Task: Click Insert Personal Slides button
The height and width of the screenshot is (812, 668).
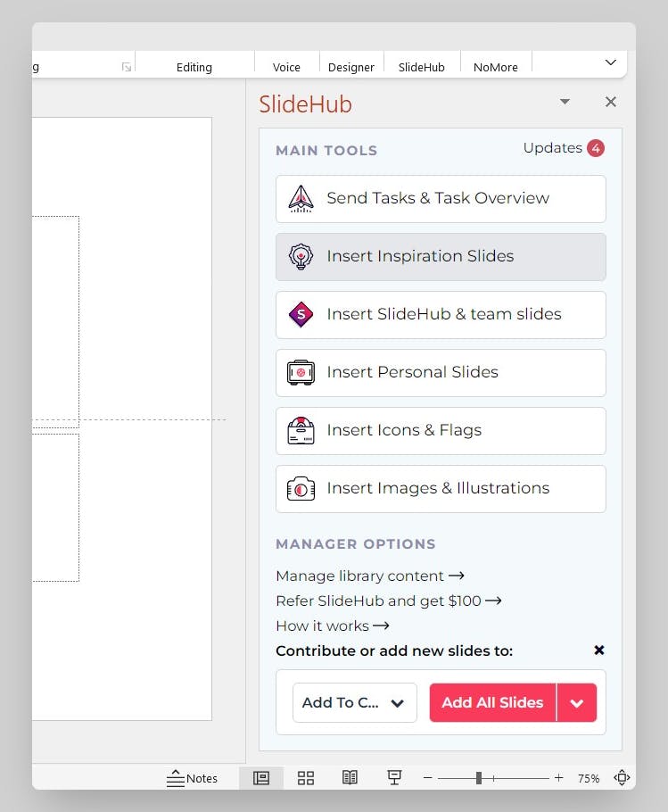Action: click(x=441, y=373)
